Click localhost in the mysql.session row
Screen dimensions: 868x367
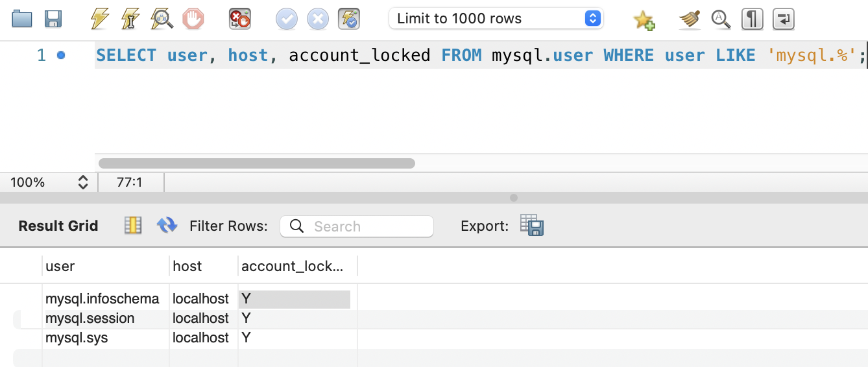coord(200,318)
